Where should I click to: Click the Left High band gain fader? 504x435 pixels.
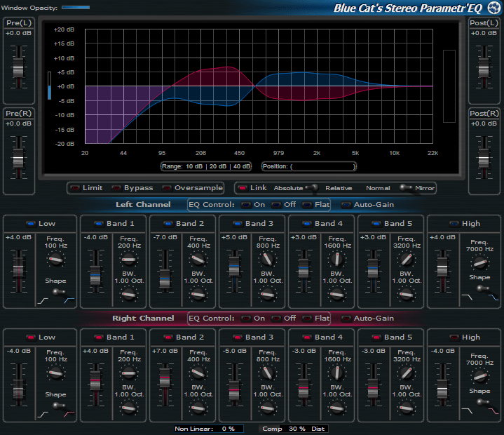442,267
